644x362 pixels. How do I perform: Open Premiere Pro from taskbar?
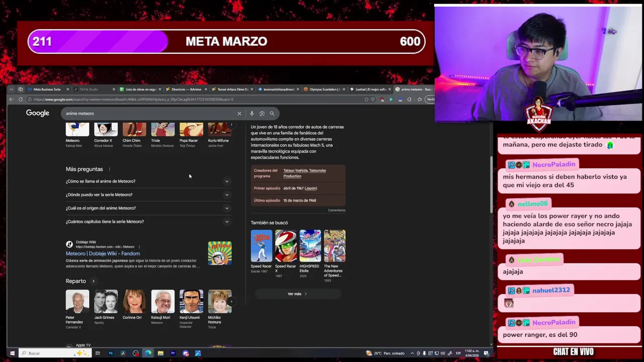click(x=173, y=353)
